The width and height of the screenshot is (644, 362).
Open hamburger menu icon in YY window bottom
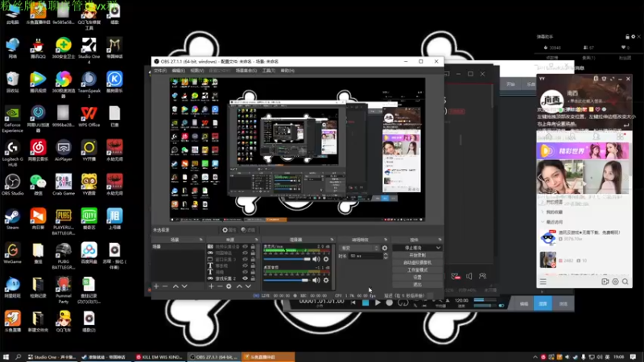[543, 282]
